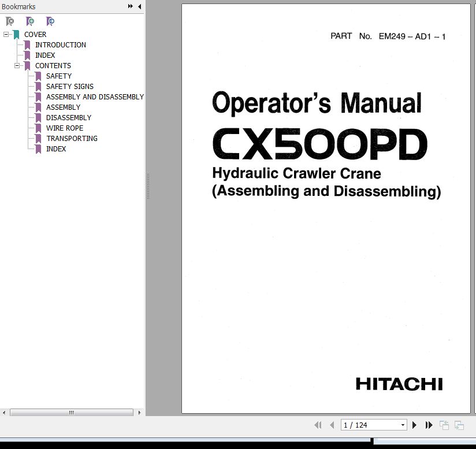
Task: Jump to the last page
Action: (429, 425)
